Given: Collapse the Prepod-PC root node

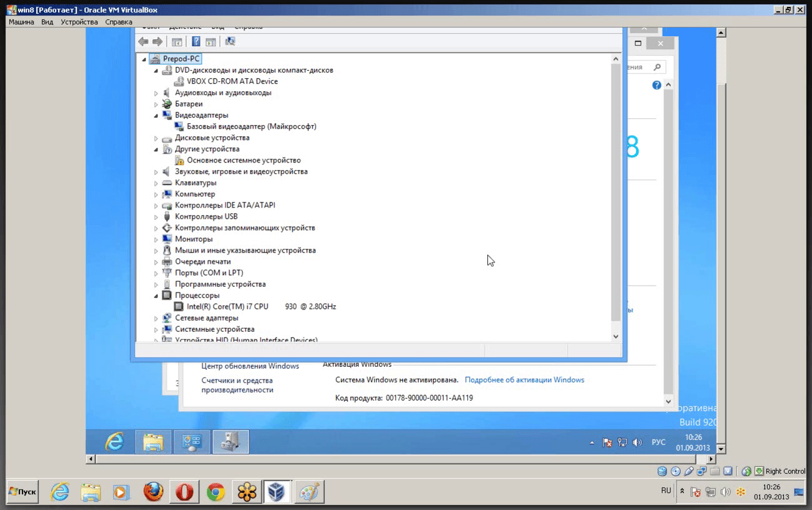Looking at the screenshot, I should 144,59.
